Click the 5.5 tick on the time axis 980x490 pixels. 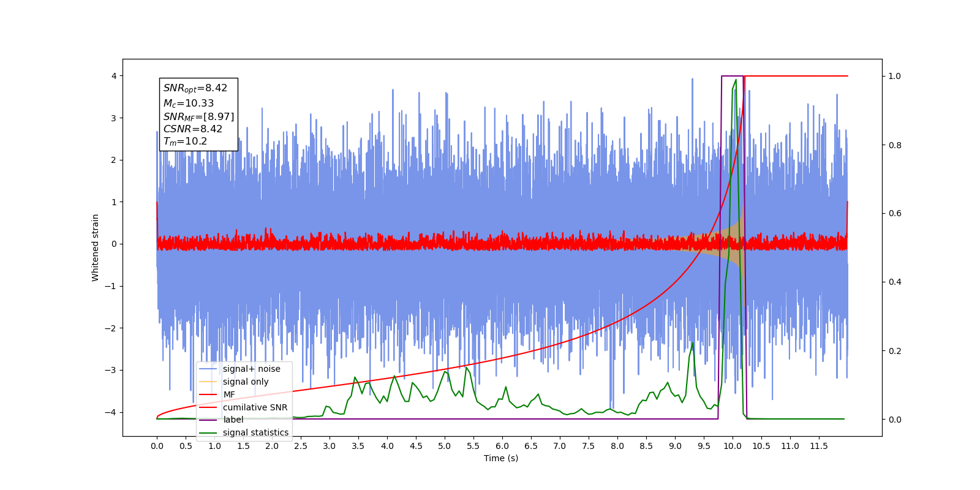[473, 446]
